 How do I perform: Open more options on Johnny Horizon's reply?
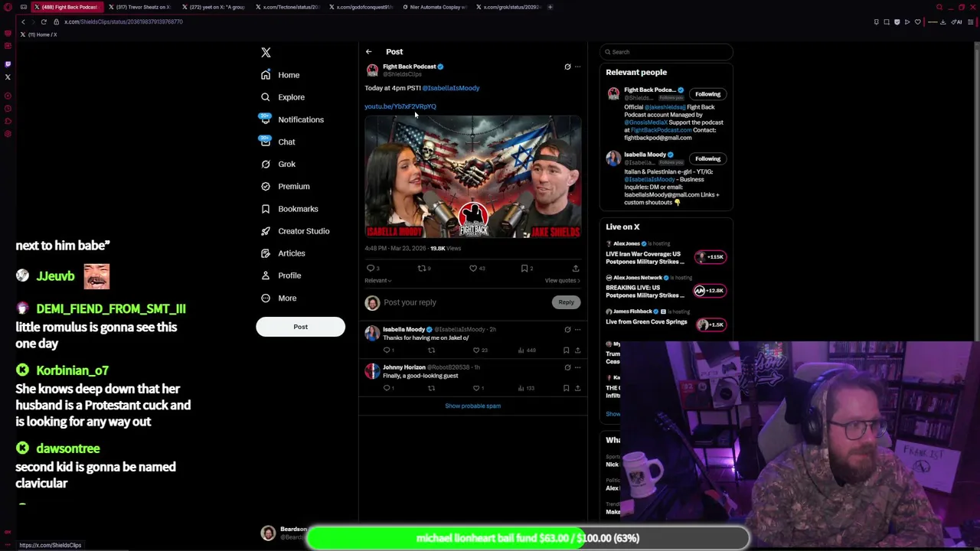click(x=578, y=367)
